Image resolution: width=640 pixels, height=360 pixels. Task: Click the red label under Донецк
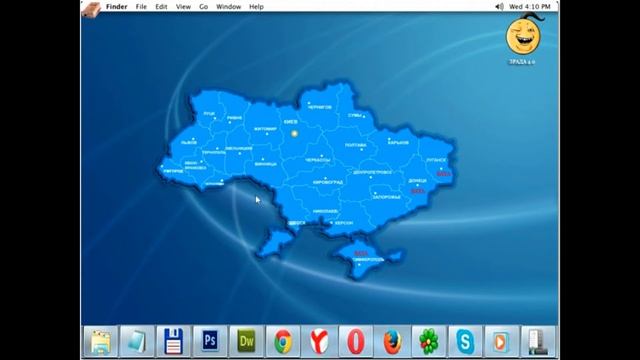coord(418,191)
